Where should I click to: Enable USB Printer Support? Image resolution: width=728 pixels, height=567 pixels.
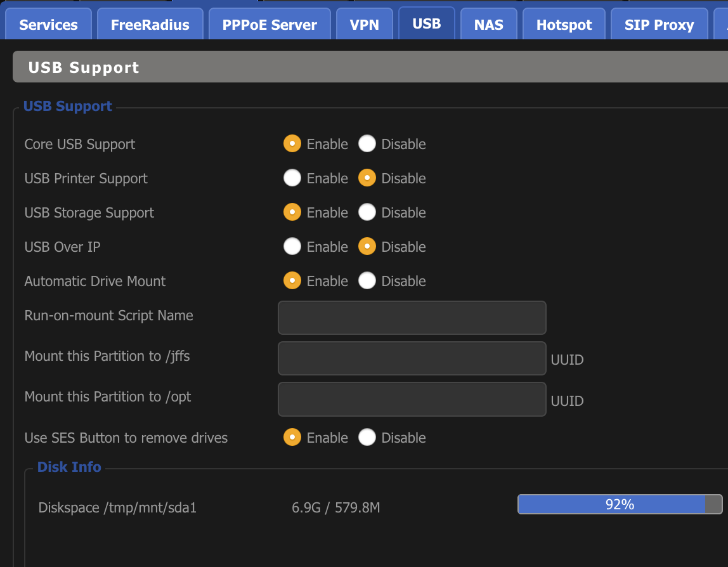click(x=292, y=178)
